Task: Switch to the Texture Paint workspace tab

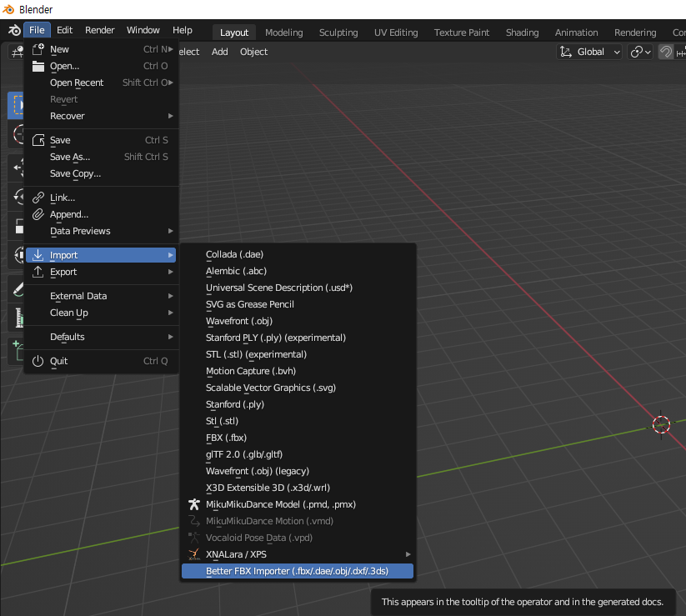Action: [x=462, y=33]
